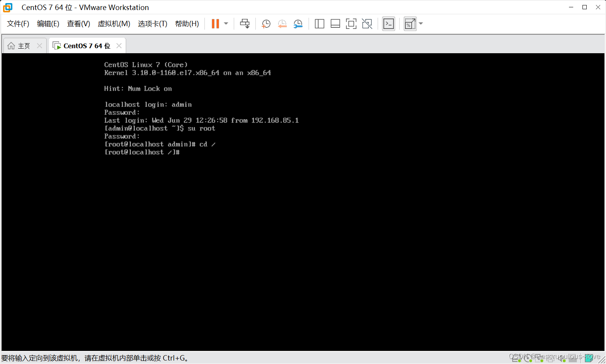Viewport: 606px width, 364px height.
Task: Open the 帮助(H) menu
Action: [187, 24]
